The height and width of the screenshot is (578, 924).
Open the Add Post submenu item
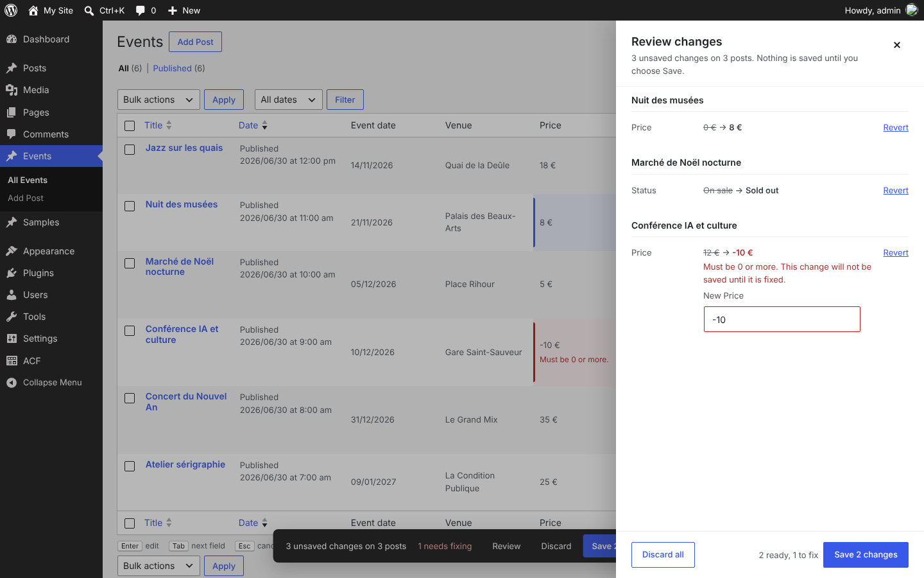(x=51, y=198)
